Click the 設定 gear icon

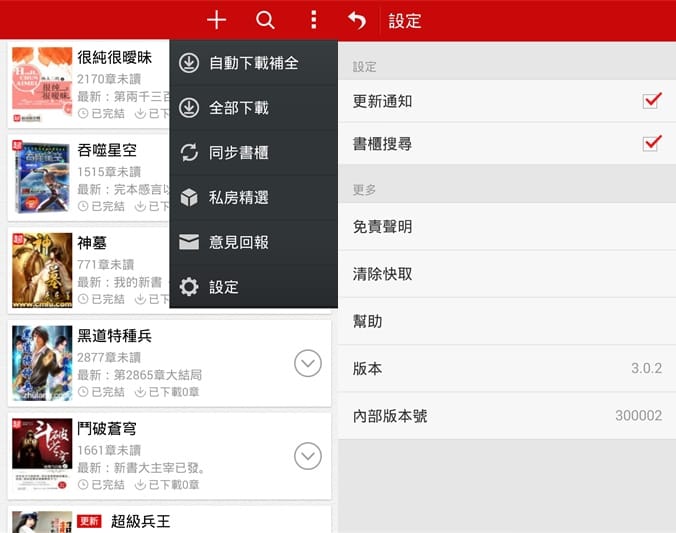(189, 287)
